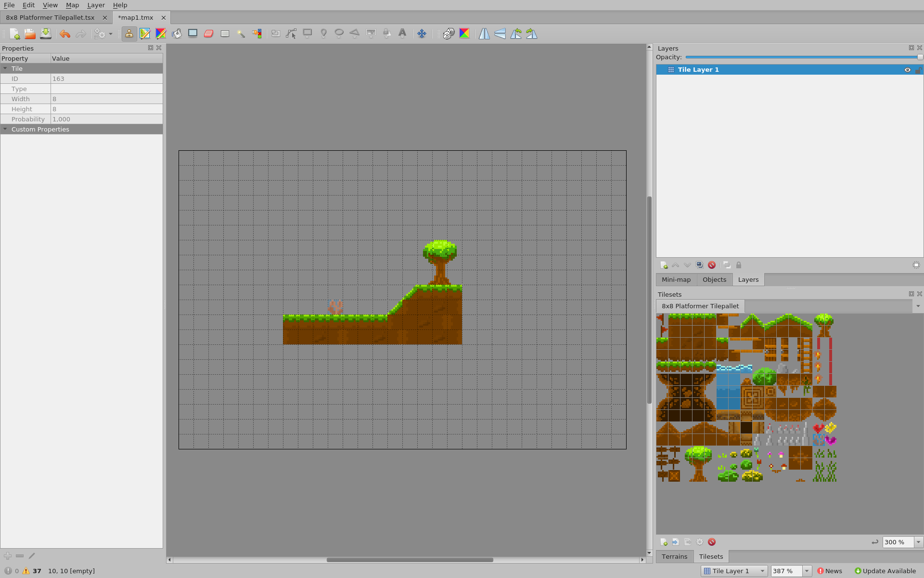Image resolution: width=924 pixels, height=578 pixels.
Task: Select the Terrain Brush tool
Action: [x=145, y=34]
